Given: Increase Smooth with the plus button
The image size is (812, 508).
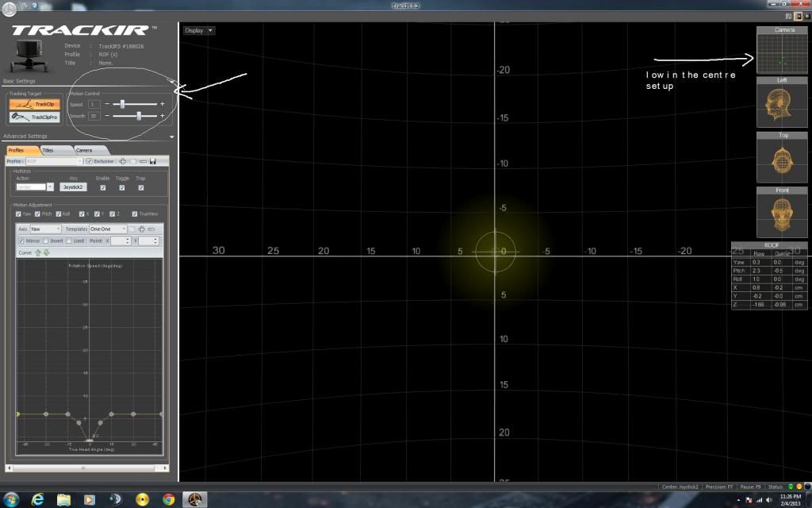Looking at the screenshot, I should (162, 116).
